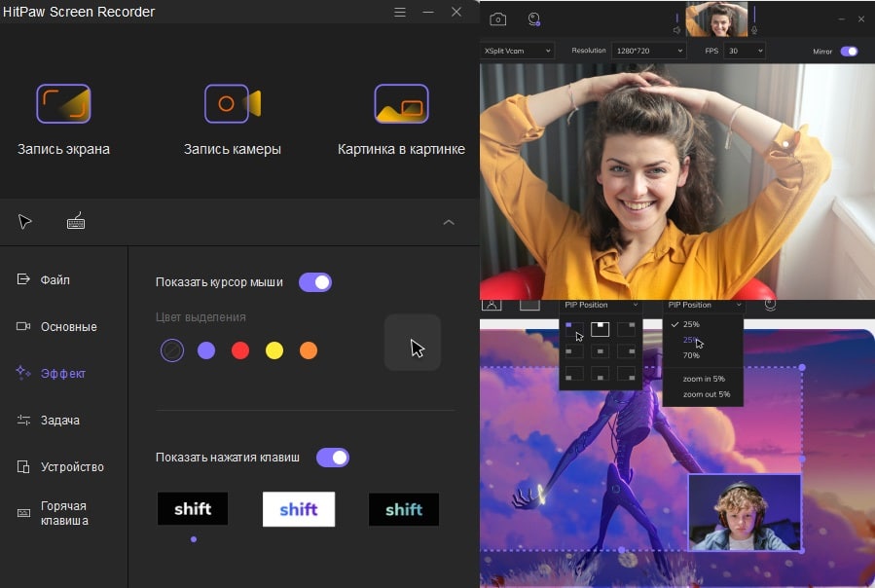Turn off the Mirror toggle
Screen dimensions: 875x588
[x=849, y=51]
